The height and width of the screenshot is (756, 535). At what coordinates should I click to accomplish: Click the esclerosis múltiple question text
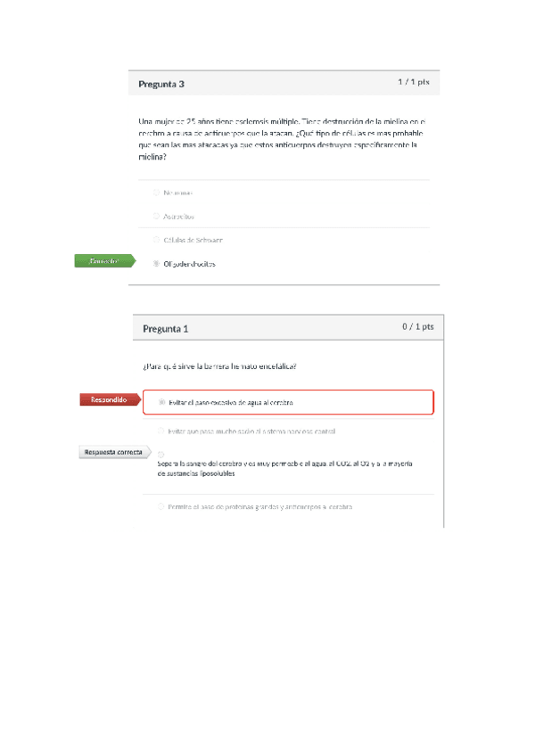(x=283, y=138)
